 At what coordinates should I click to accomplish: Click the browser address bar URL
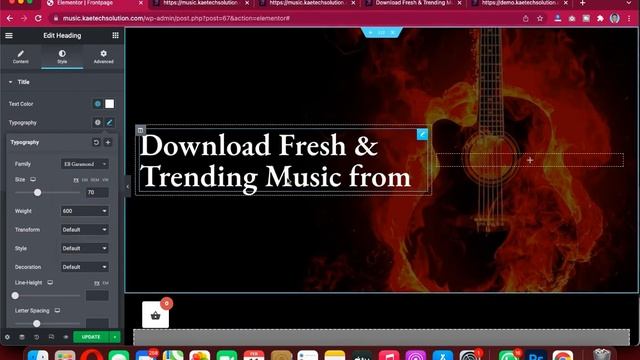(x=176, y=18)
